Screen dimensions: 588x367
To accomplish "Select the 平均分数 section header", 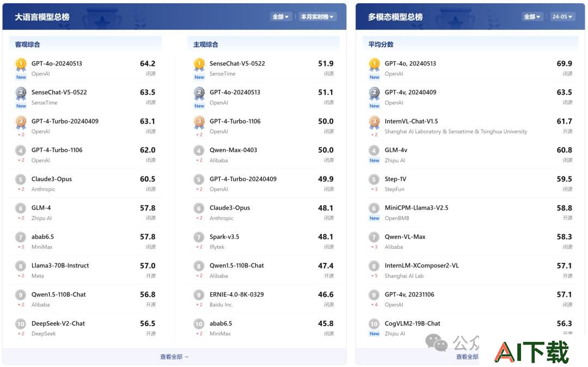I will (381, 44).
